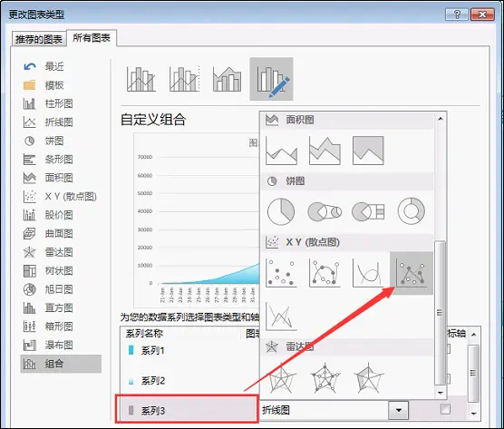This screenshot has height=429, width=504.
Task: Select the basic radar chart subtype
Action: (x=282, y=378)
